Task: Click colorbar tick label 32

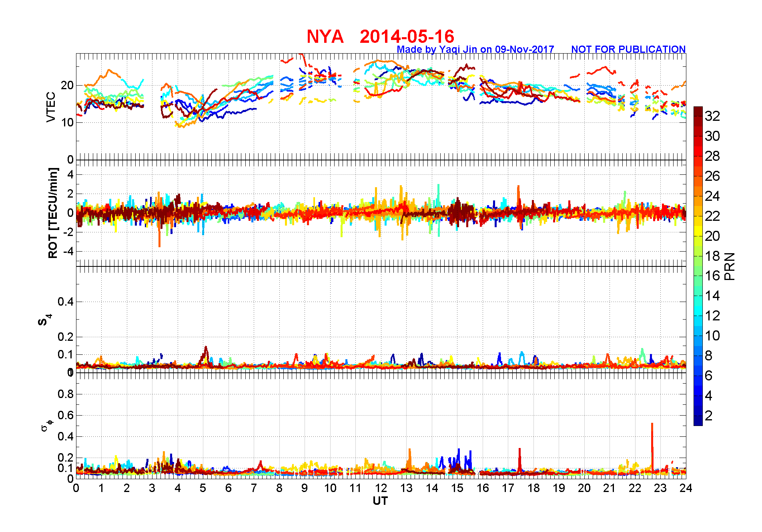Action: coord(712,116)
